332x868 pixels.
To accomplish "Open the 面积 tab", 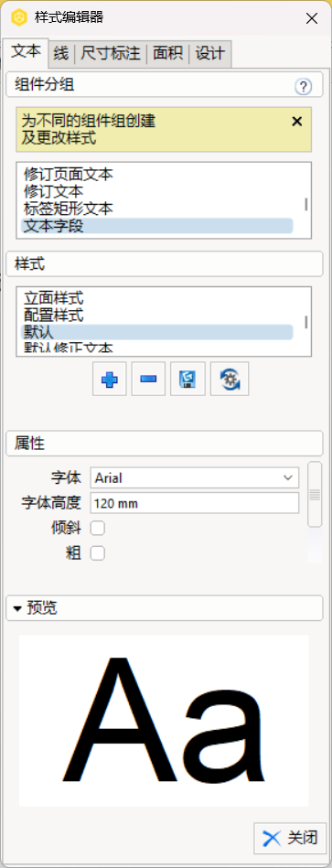I will click(167, 54).
